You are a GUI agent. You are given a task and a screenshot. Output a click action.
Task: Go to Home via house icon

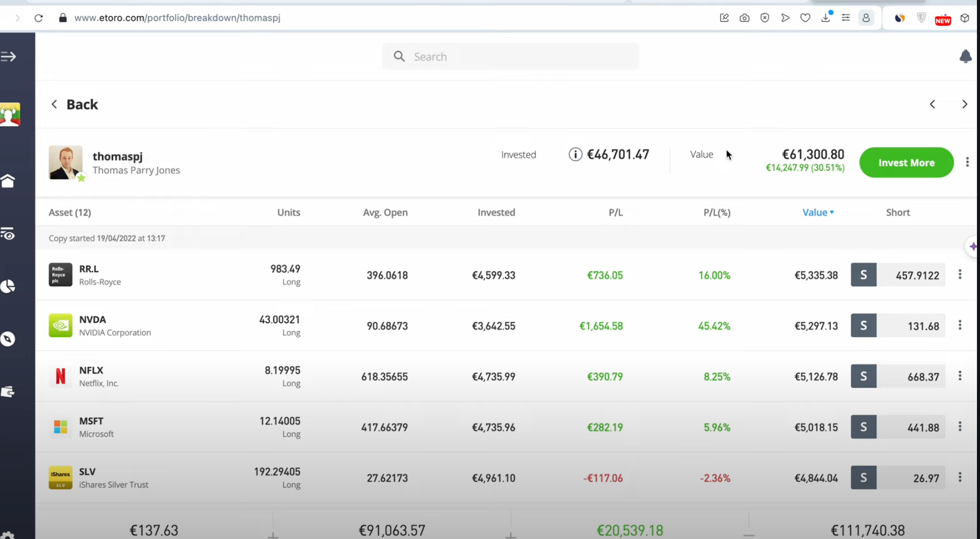[8, 181]
